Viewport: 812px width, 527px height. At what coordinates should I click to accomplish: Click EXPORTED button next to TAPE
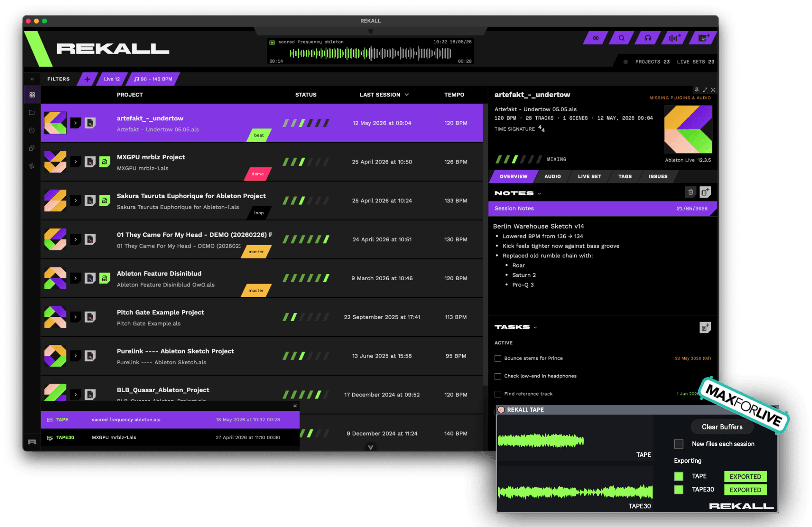(x=745, y=476)
